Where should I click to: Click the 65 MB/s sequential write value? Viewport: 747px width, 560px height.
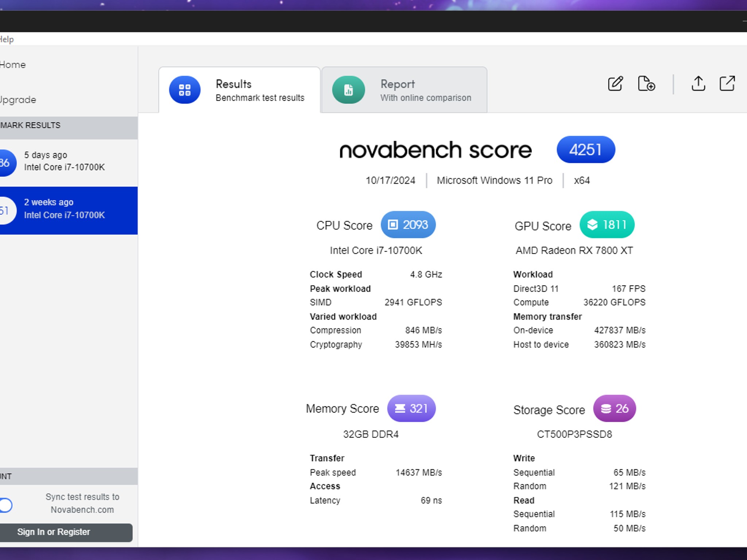pos(630,472)
